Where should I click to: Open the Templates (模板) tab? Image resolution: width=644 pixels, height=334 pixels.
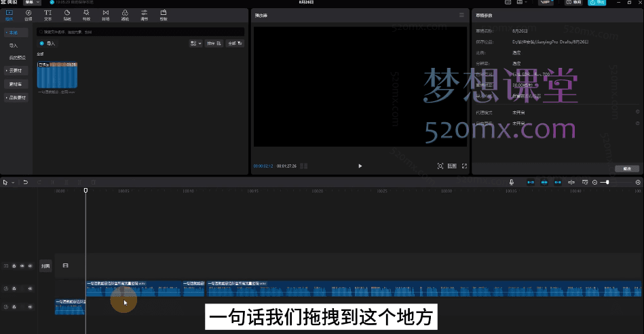click(164, 15)
